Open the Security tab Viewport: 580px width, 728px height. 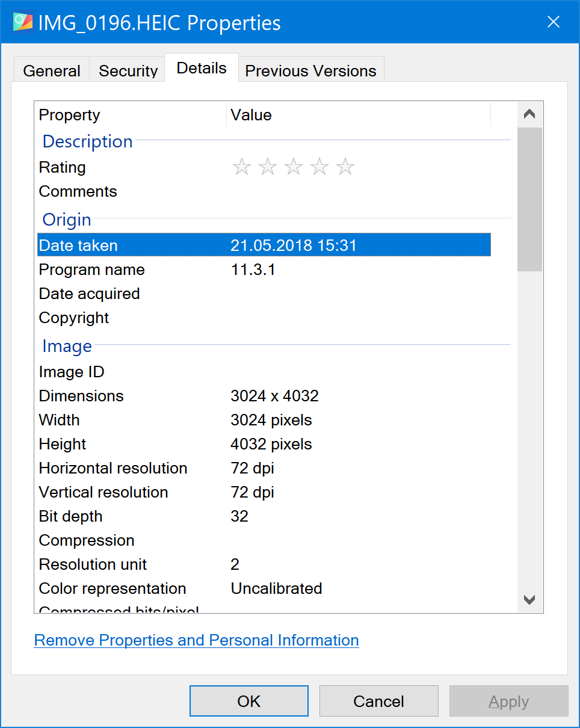[x=128, y=70]
